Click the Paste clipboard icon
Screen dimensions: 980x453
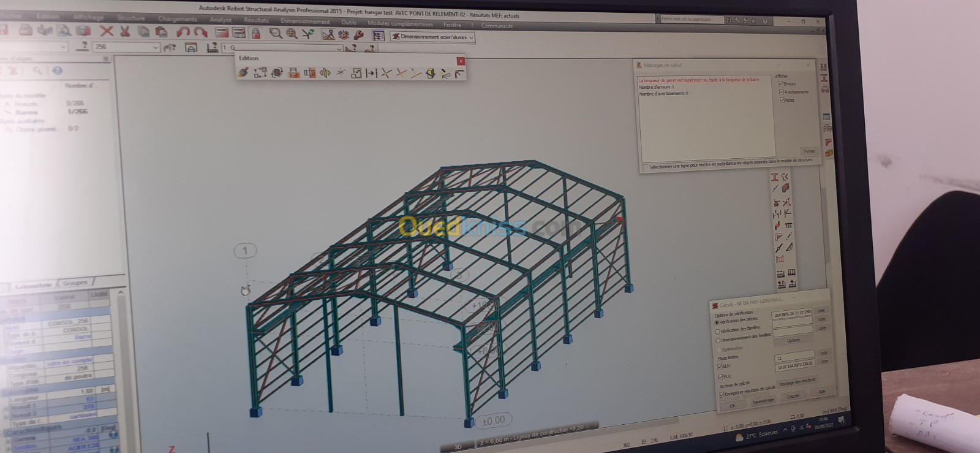pos(162,31)
